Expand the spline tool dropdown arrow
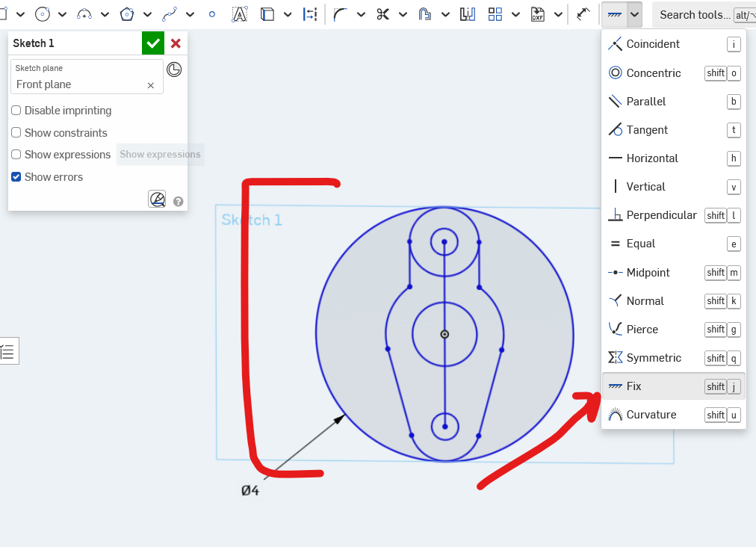The width and height of the screenshot is (756, 547). pyautogui.click(x=190, y=14)
